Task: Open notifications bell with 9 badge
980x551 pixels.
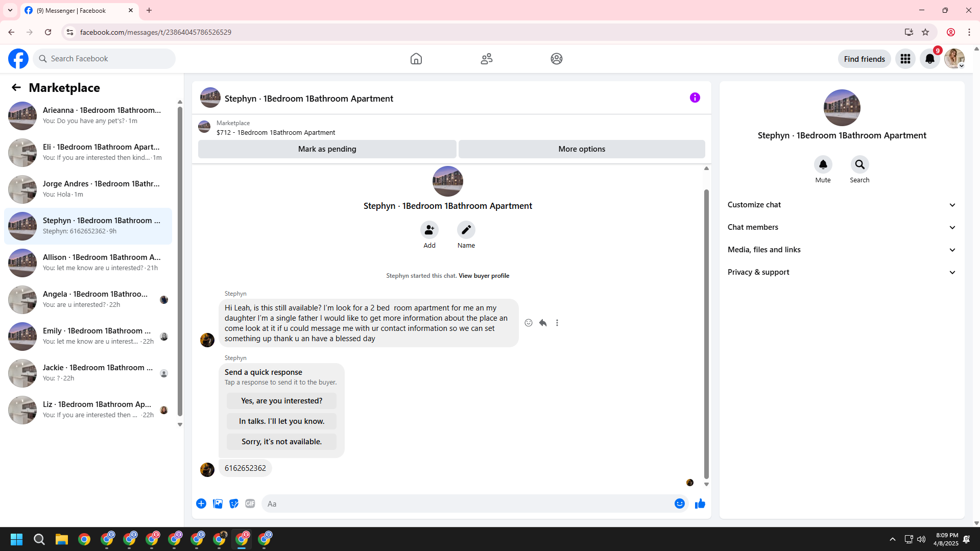Action: 930,59
